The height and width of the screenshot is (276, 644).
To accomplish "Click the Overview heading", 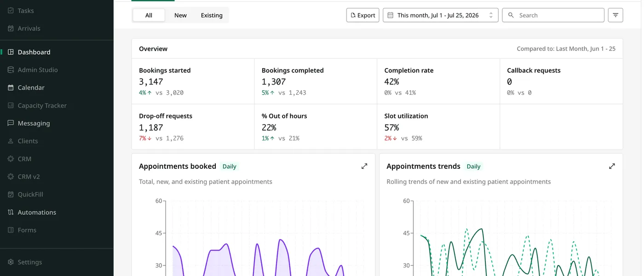I will tap(153, 49).
